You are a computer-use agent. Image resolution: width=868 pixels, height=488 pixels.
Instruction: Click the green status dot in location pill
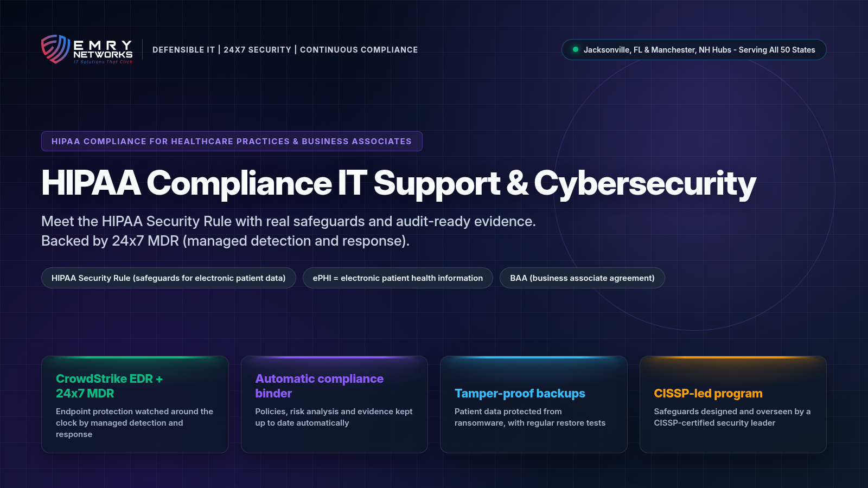click(x=576, y=49)
